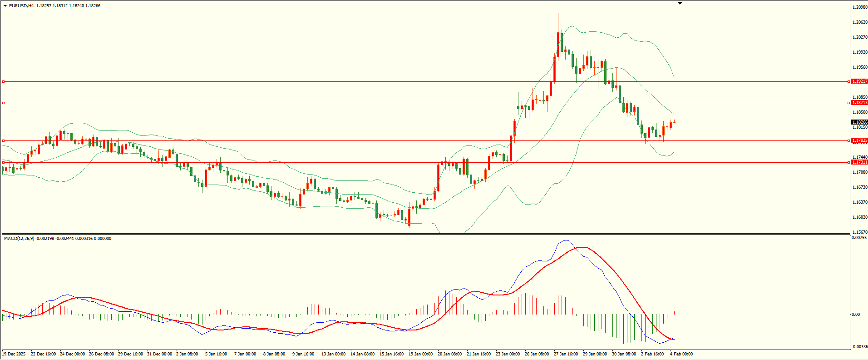The image size is (868, 360).
Task: Click the 27 Jan 16:00 time axis label
Action: point(566,354)
